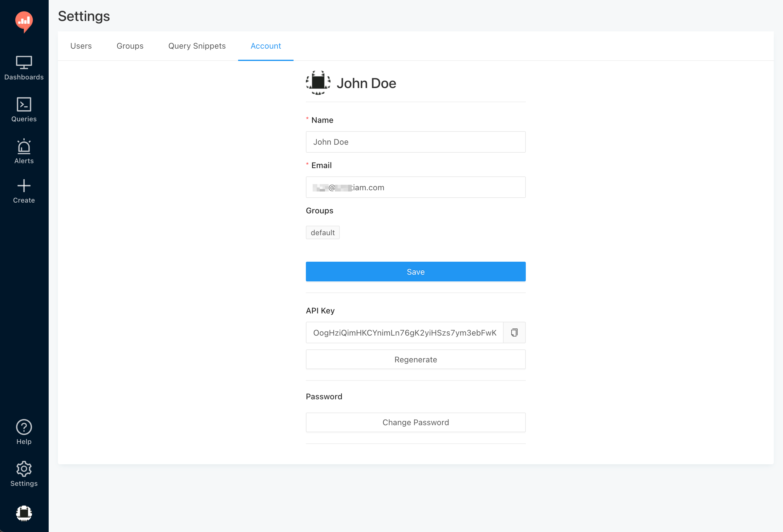The width and height of the screenshot is (783, 532).
Task: Click the blue Save button
Action: 416,272
